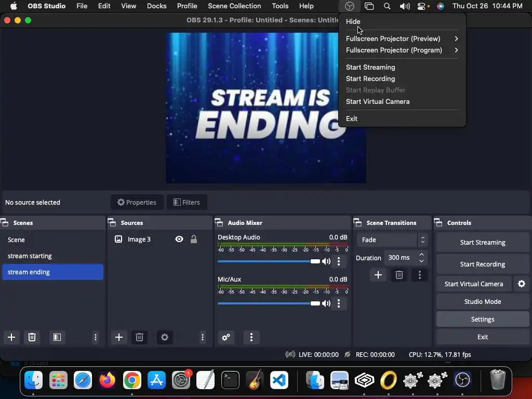Mute Mic/Aux speaker icon
532x399 pixels.
[326, 303]
